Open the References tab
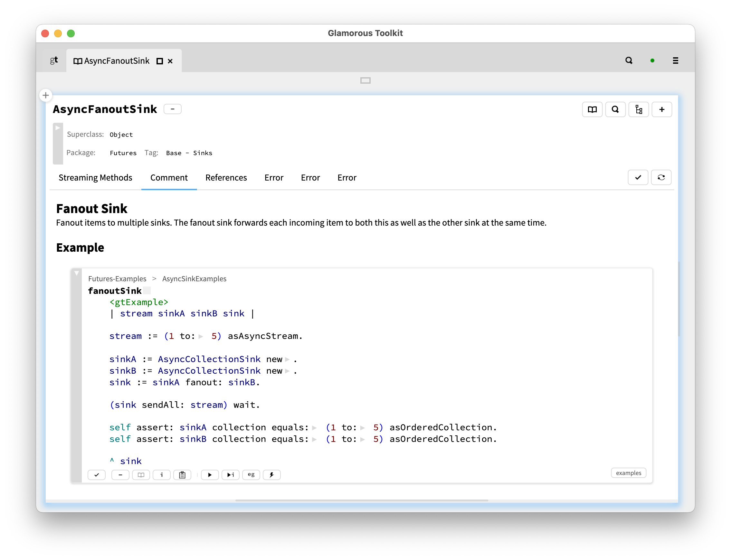 (x=226, y=178)
